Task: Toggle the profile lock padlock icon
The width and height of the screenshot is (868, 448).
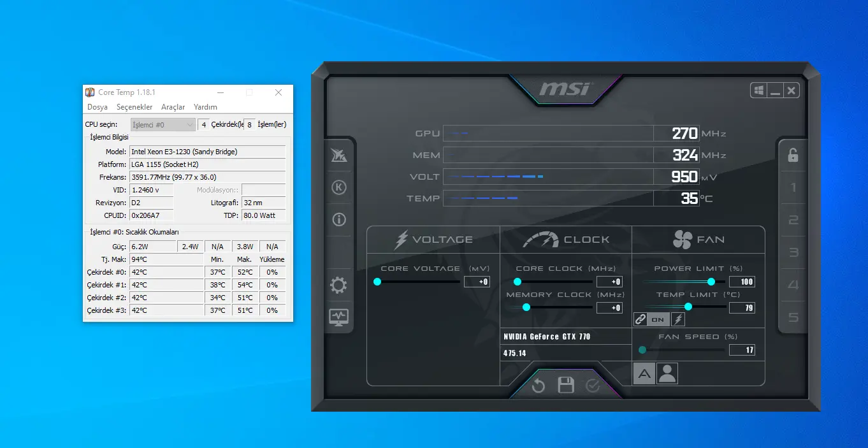Action: click(x=793, y=155)
